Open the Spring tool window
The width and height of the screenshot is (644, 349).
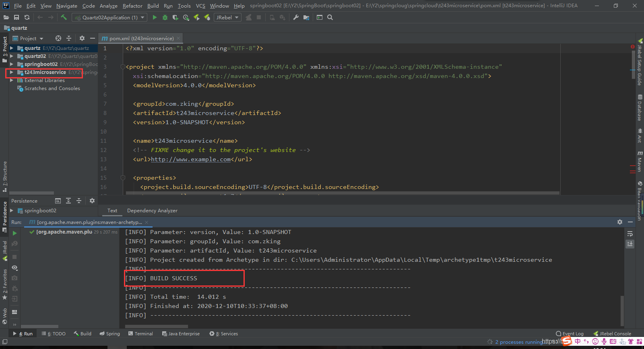coord(110,334)
